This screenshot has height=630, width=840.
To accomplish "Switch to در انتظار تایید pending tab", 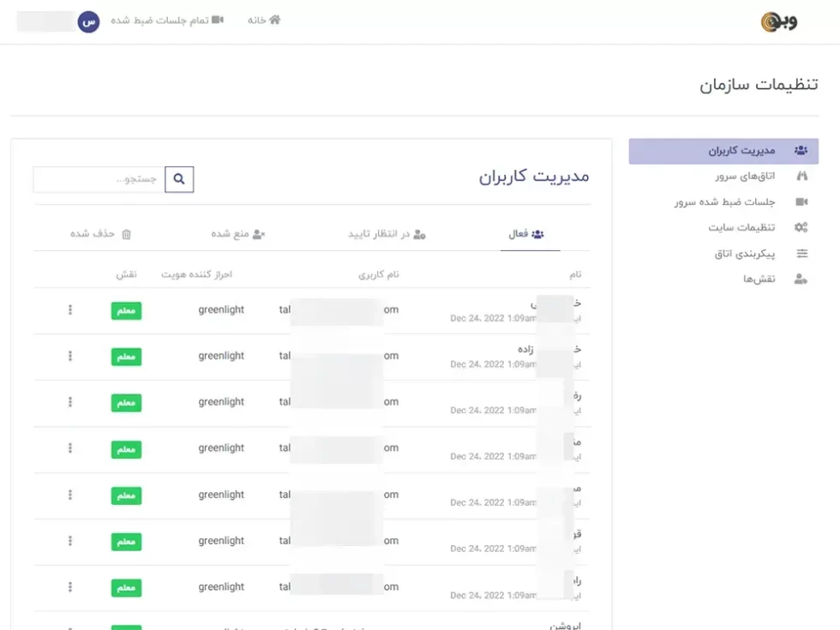I will [x=387, y=234].
